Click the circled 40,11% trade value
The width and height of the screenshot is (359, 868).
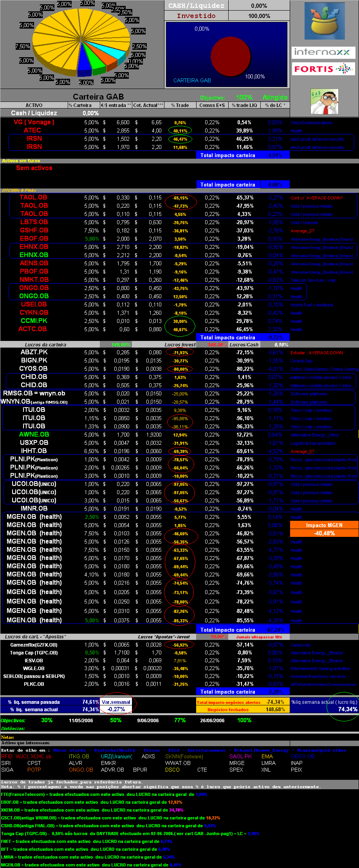point(180,131)
